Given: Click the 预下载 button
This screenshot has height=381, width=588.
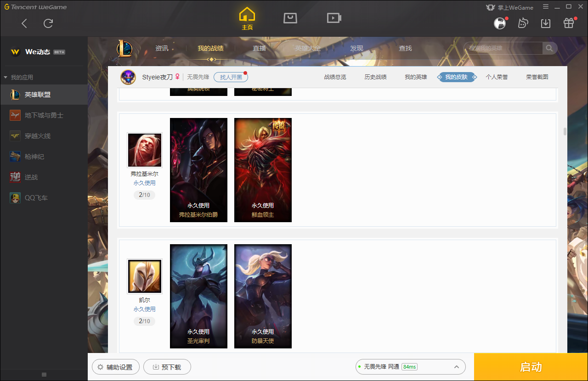Looking at the screenshot, I should [167, 367].
